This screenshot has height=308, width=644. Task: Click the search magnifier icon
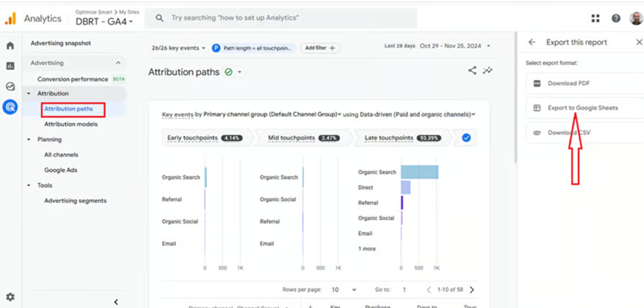160,18
